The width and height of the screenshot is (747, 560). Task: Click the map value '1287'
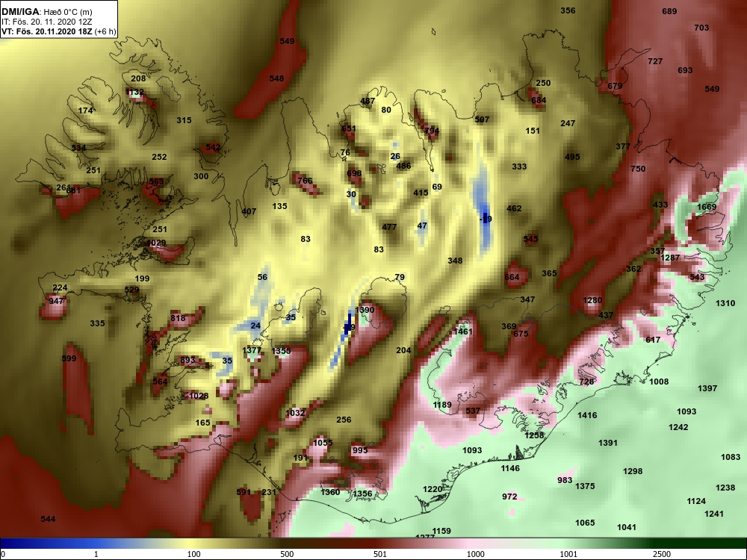point(670,258)
